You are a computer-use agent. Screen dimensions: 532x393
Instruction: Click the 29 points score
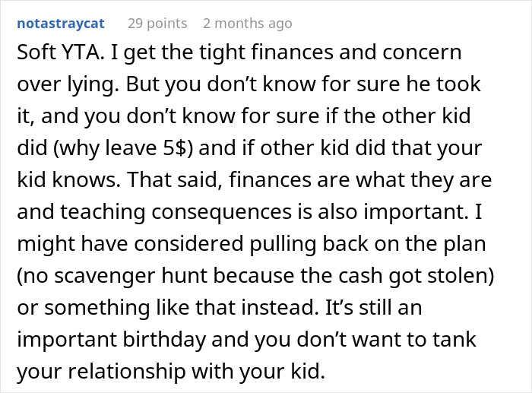tap(157, 24)
